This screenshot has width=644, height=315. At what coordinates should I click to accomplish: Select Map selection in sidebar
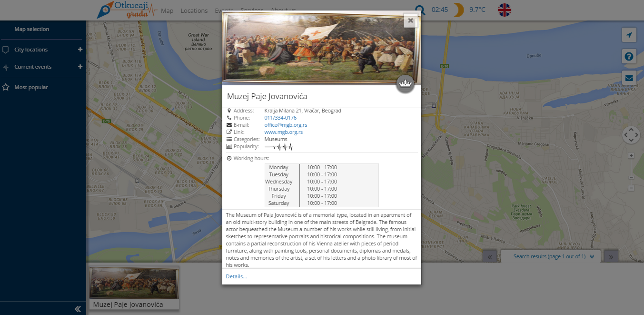32,29
